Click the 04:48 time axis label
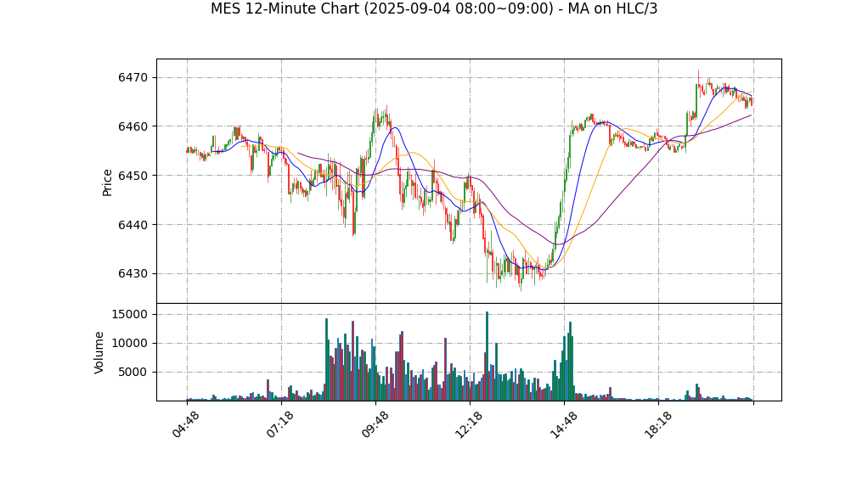This screenshot has height=488, width=868. click(x=185, y=425)
